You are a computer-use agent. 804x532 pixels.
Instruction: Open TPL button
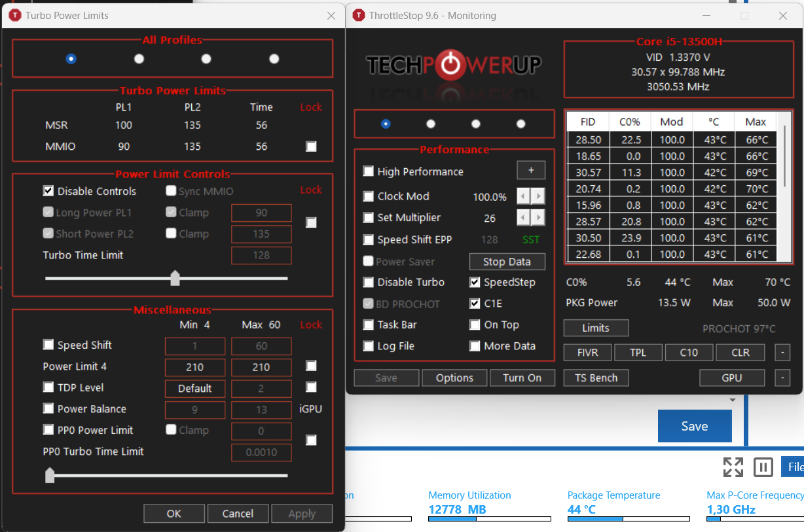(x=638, y=352)
